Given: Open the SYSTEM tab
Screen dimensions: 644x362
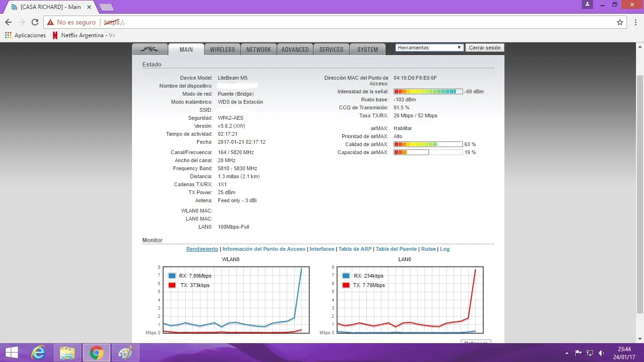Looking at the screenshot, I should pos(368,49).
